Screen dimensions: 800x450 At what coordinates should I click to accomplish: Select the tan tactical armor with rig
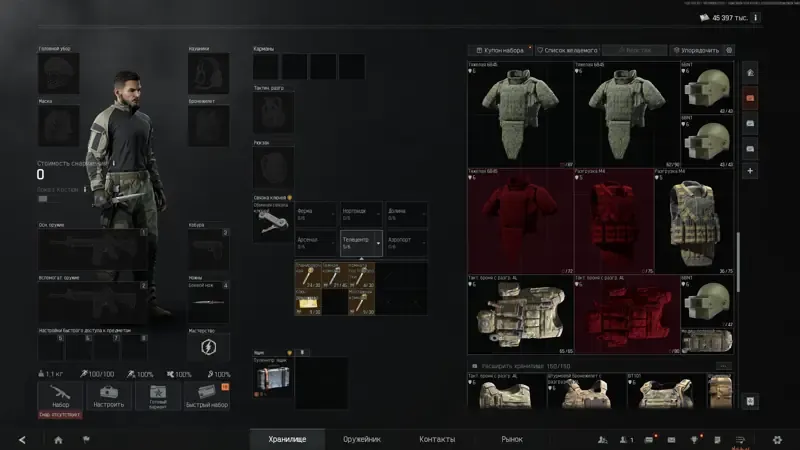pos(520,315)
